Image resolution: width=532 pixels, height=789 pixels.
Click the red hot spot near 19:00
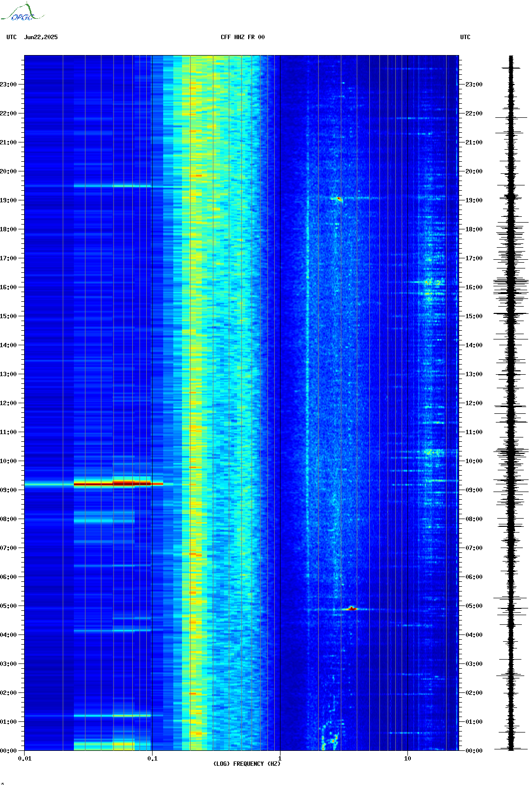(339, 198)
